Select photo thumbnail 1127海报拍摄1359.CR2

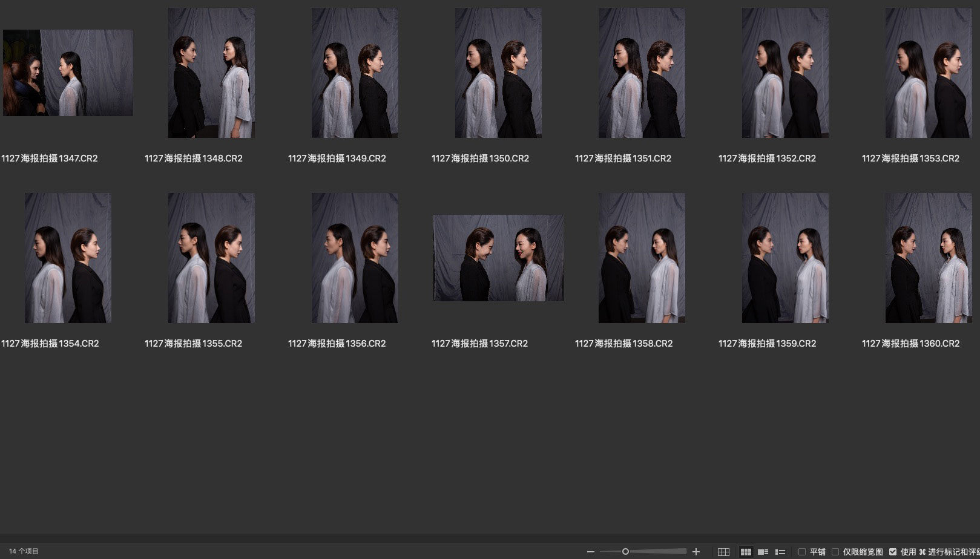click(785, 258)
